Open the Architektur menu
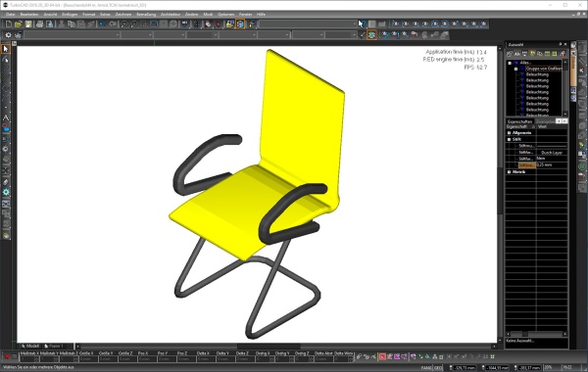Screen dimensions: 588x372 (x=171, y=15)
